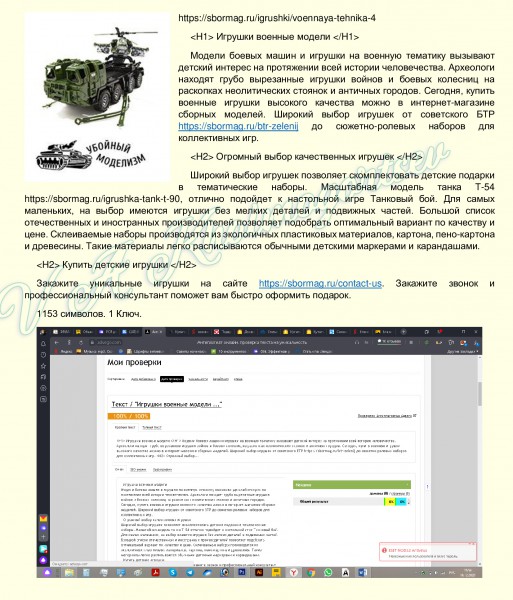Click the taskbar clock and date
Image resolution: width=513 pixels, height=600 pixels.
point(469,572)
